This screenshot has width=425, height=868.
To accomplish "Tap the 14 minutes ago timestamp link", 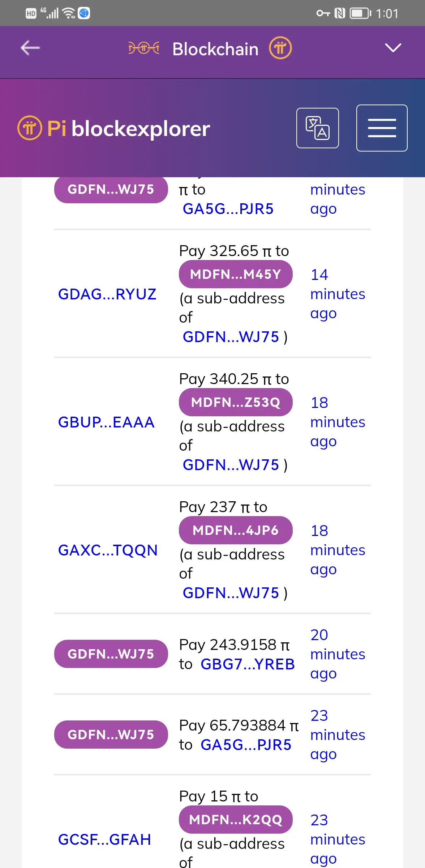I will [337, 294].
